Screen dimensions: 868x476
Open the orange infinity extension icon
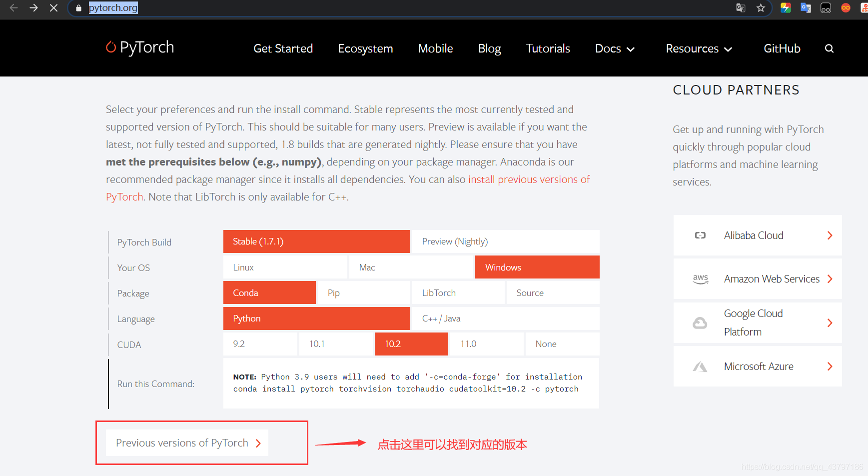846,7
